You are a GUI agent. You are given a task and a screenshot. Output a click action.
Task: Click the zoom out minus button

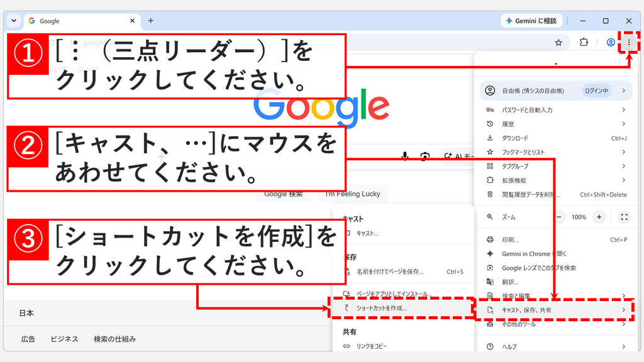(559, 217)
